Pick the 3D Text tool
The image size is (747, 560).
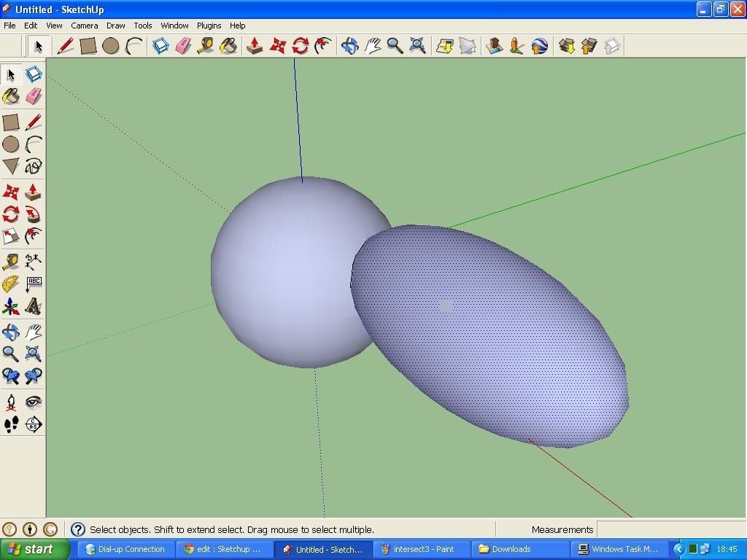click(34, 306)
